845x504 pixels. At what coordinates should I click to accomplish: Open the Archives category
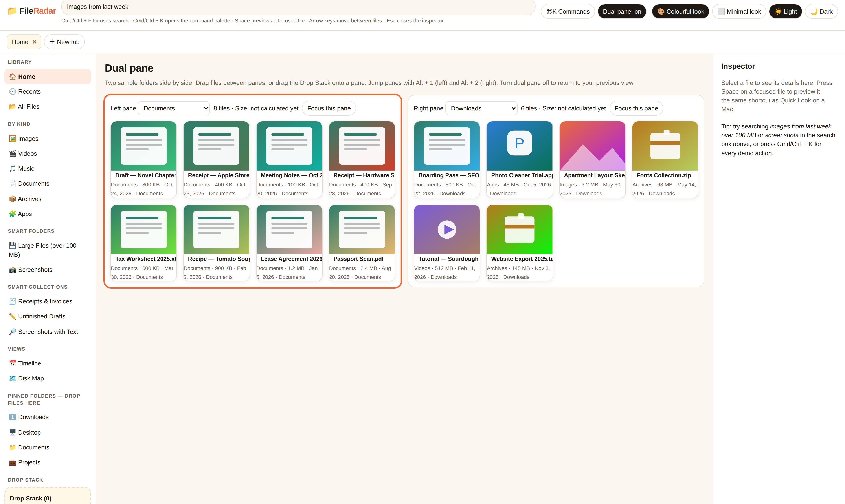(x=48, y=199)
